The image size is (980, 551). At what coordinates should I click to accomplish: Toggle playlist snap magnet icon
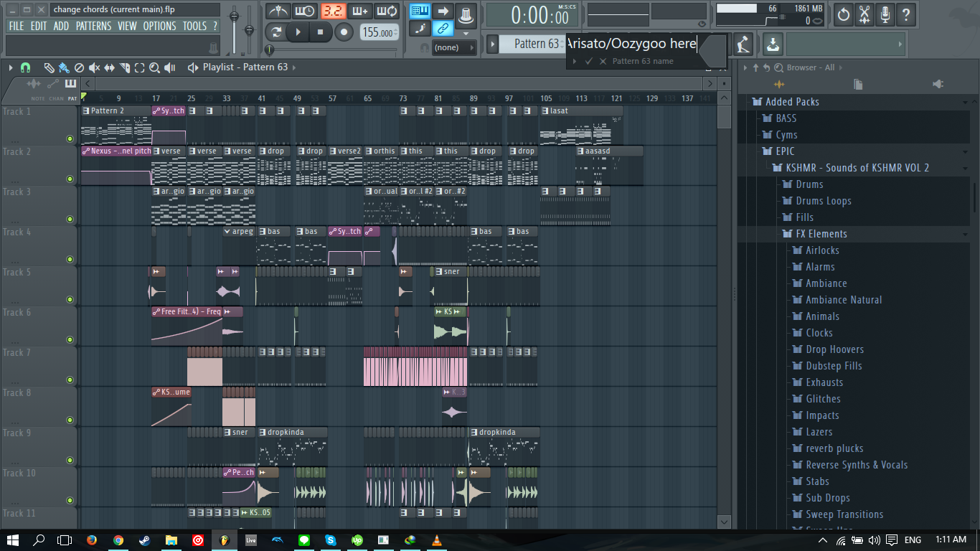coord(25,67)
